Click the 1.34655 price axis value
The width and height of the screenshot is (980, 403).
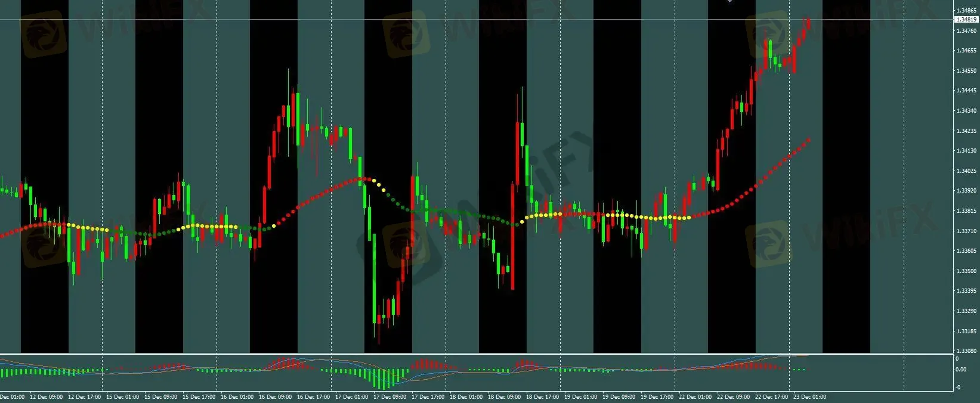pyautogui.click(x=966, y=51)
